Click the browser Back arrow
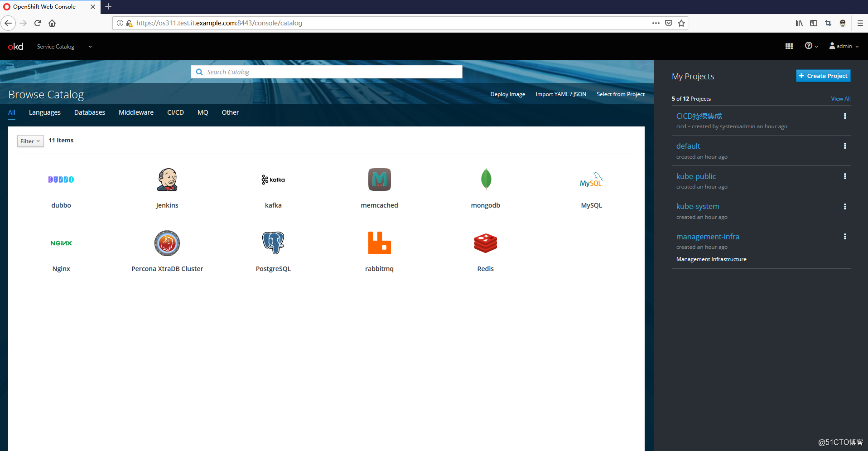The width and height of the screenshot is (868, 451). (8, 23)
